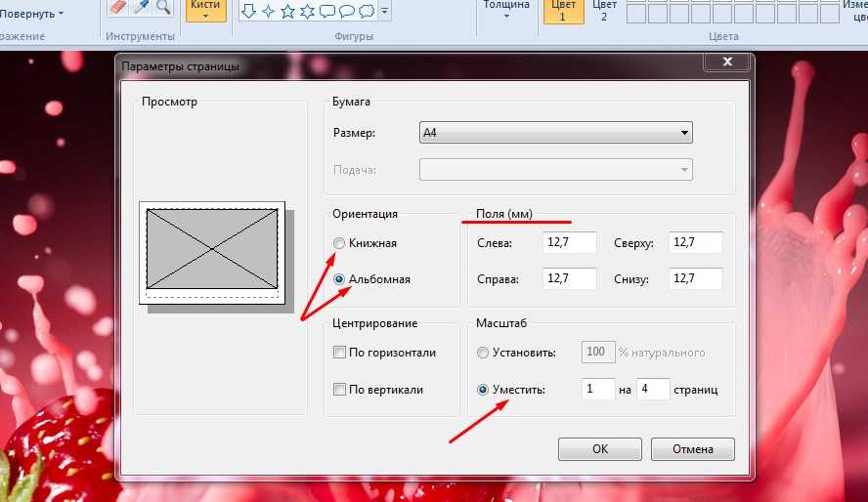Choose the rounded rectangular callout shape

click(327, 11)
